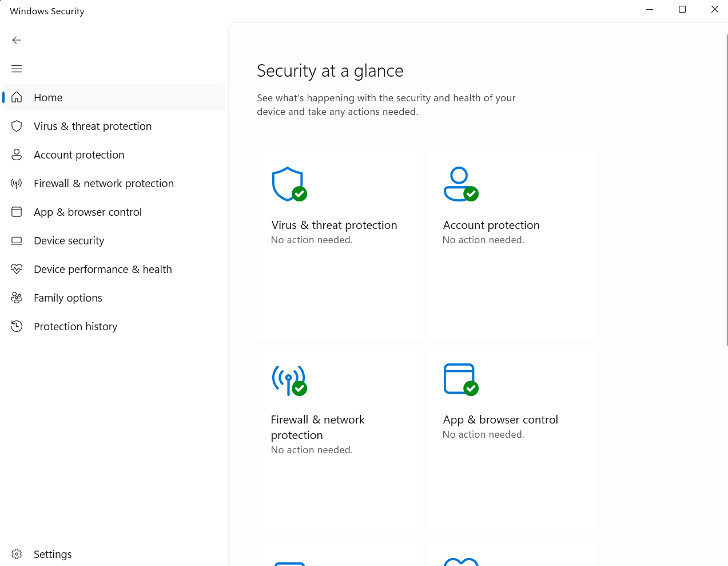This screenshot has width=728, height=566.
Task: Open the Virus & threat protection tile
Action: tap(340, 246)
